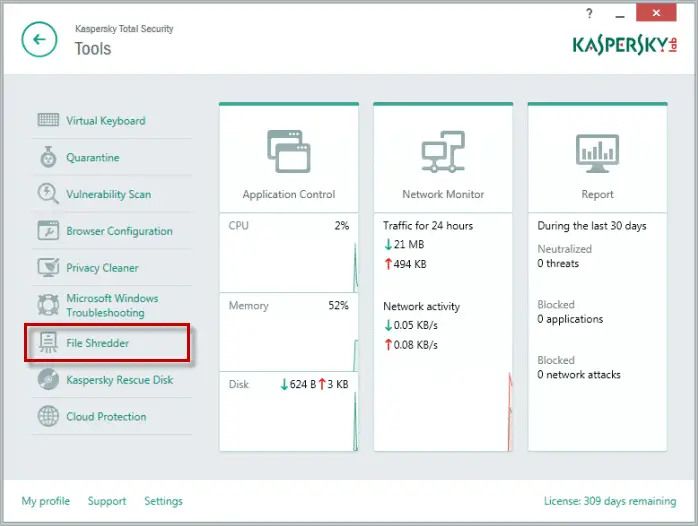
Task: Click the Network Monitor computers icon
Action: (x=443, y=151)
